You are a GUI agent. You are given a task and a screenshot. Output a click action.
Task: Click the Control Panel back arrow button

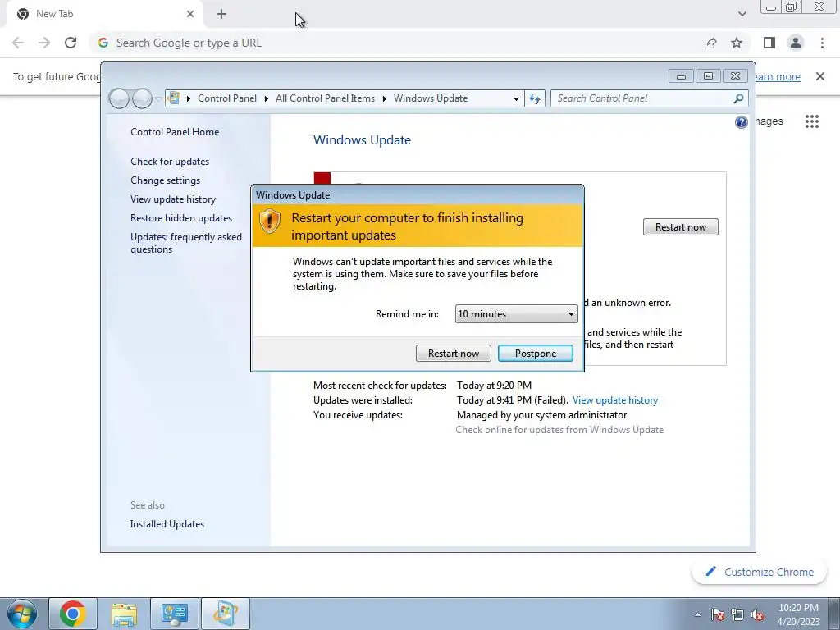tap(119, 98)
